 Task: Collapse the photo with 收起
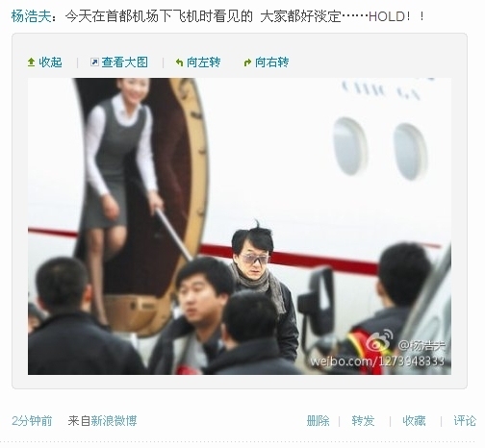(50, 62)
